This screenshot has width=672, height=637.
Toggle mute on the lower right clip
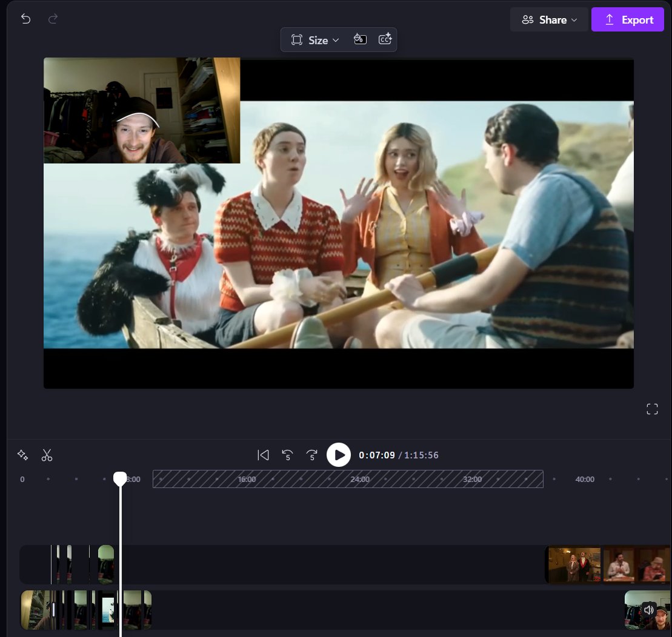(x=649, y=610)
